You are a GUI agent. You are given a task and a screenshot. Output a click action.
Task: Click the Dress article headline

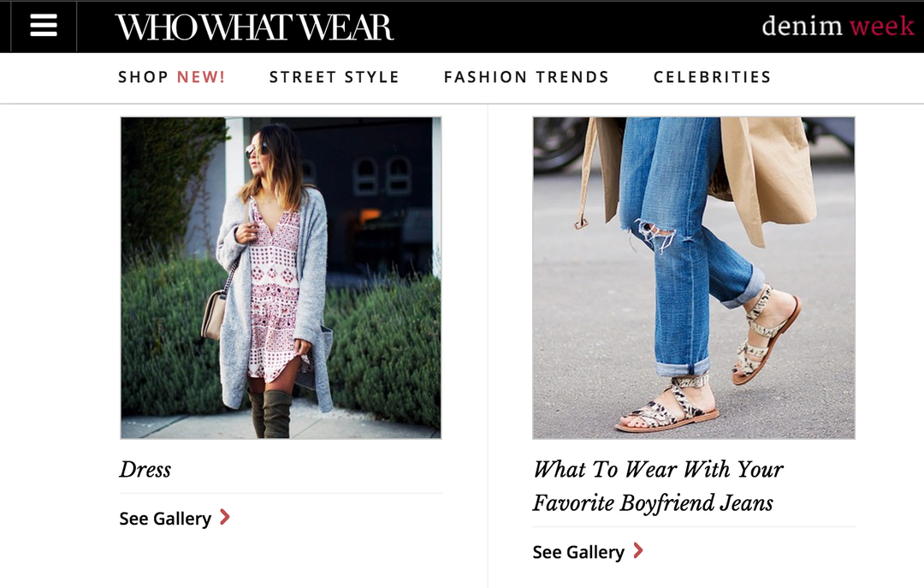tap(145, 469)
